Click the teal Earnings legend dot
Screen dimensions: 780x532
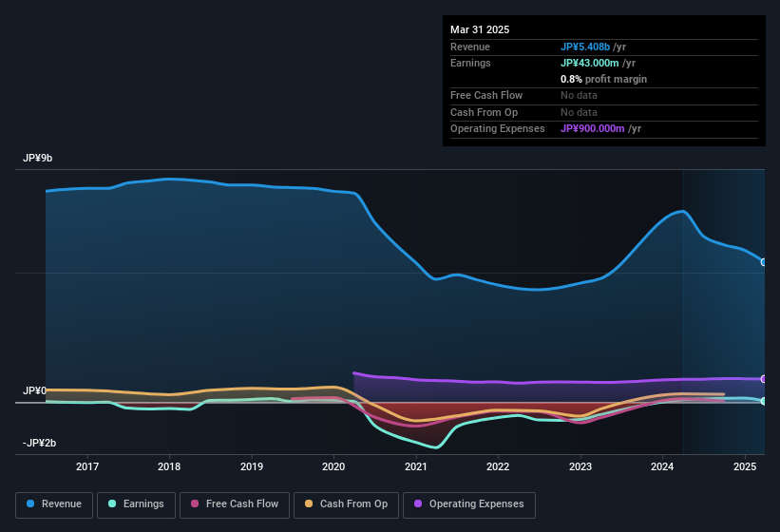coord(112,503)
